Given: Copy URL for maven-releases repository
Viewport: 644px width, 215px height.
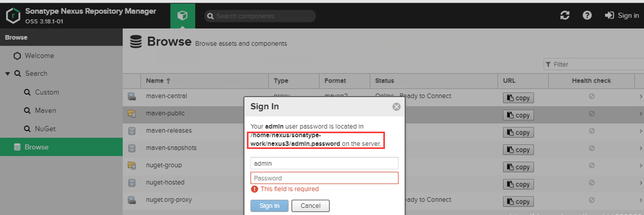Looking at the screenshot, I should click(x=518, y=133).
